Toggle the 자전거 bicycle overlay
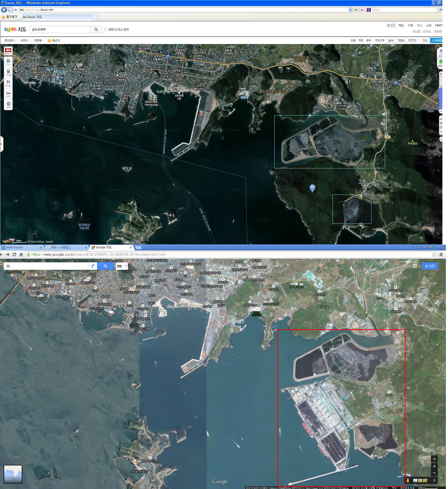 [412, 41]
